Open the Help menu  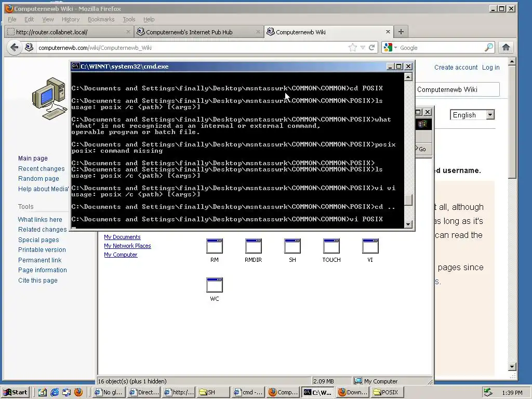(x=149, y=19)
